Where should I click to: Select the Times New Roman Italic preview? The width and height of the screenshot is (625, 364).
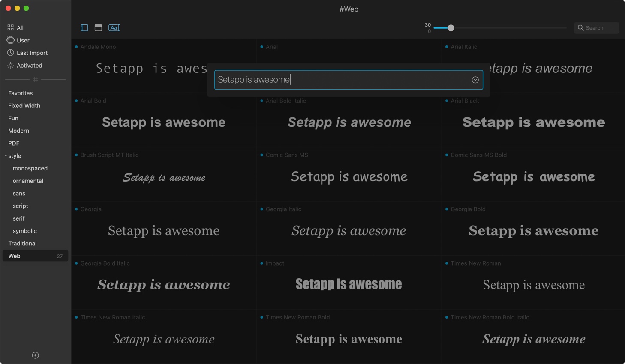pos(164,339)
